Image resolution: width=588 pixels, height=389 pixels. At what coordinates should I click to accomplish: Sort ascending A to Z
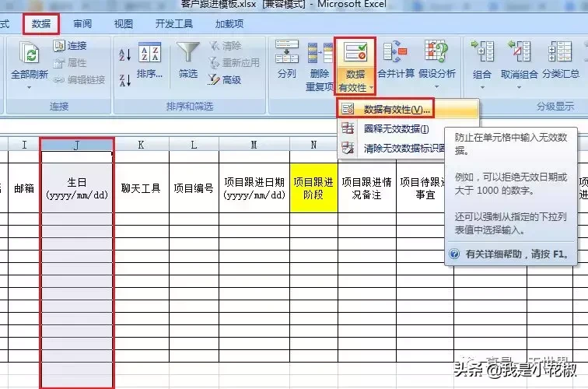pyautogui.click(x=125, y=54)
